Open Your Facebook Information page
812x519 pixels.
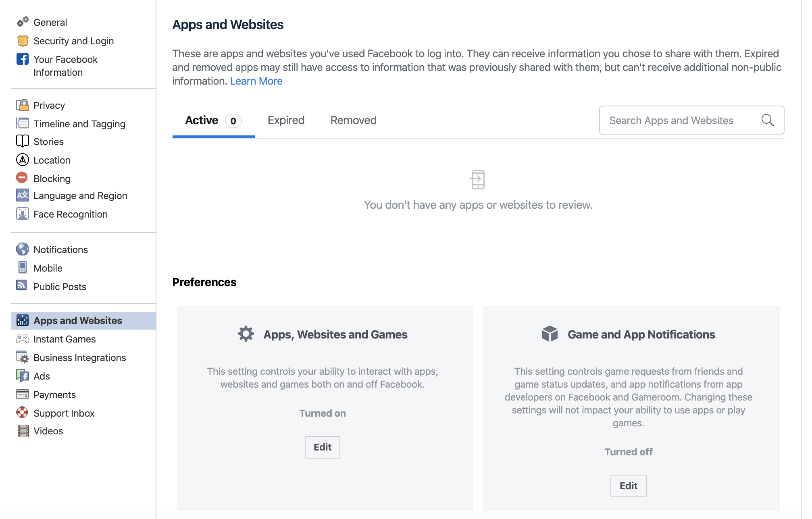coord(65,66)
